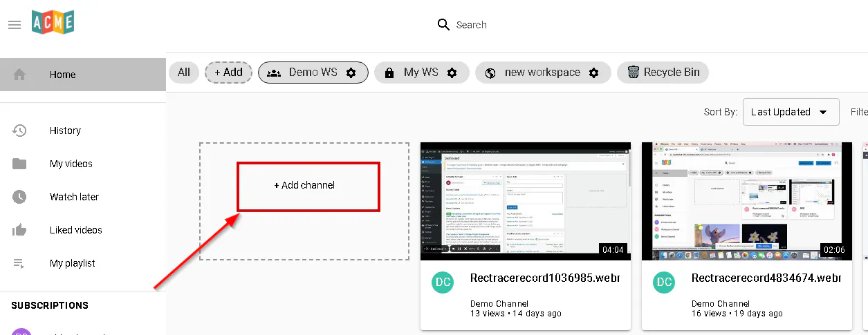The width and height of the screenshot is (868, 335).
Task: Open My playlist in the sidebar
Action: click(83, 263)
